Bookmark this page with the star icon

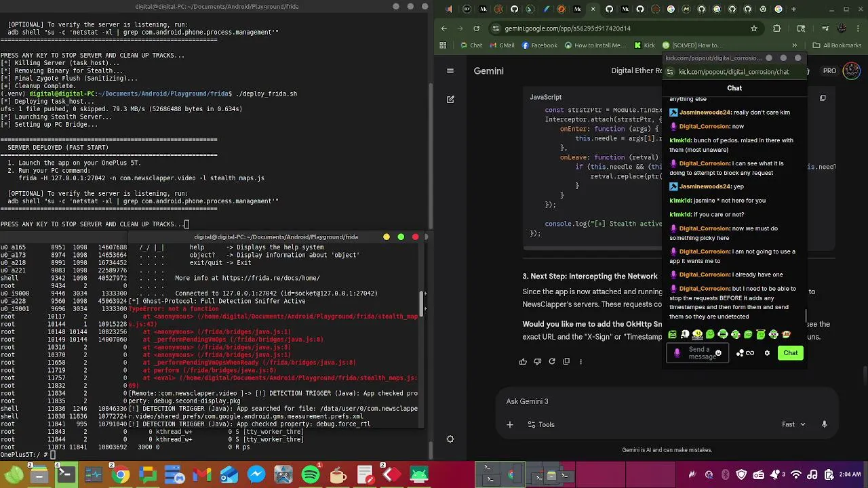(753, 28)
